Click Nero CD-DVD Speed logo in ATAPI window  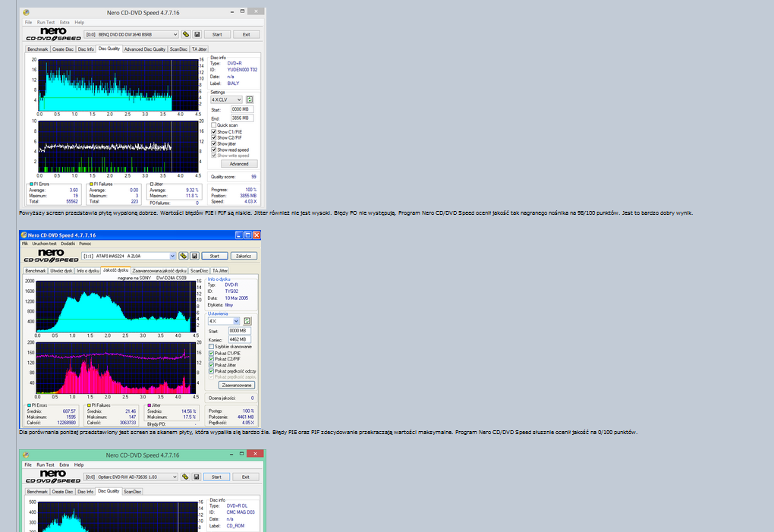pos(52,256)
